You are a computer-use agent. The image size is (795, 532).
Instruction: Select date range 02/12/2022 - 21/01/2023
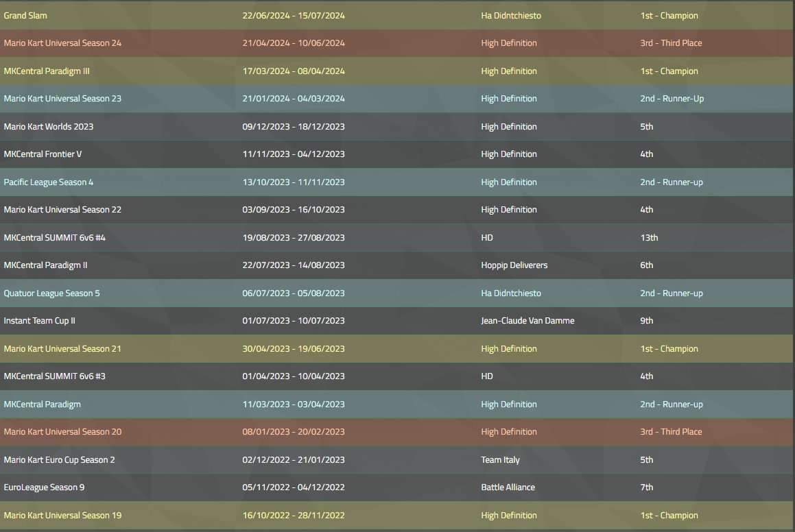pos(294,460)
